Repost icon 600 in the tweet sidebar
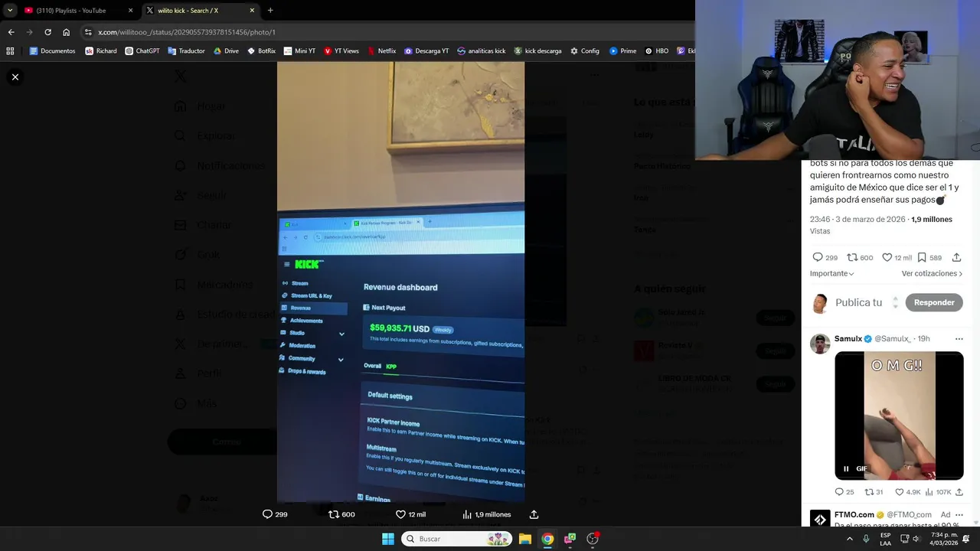This screenshot has width=980, height=551. 852,257
